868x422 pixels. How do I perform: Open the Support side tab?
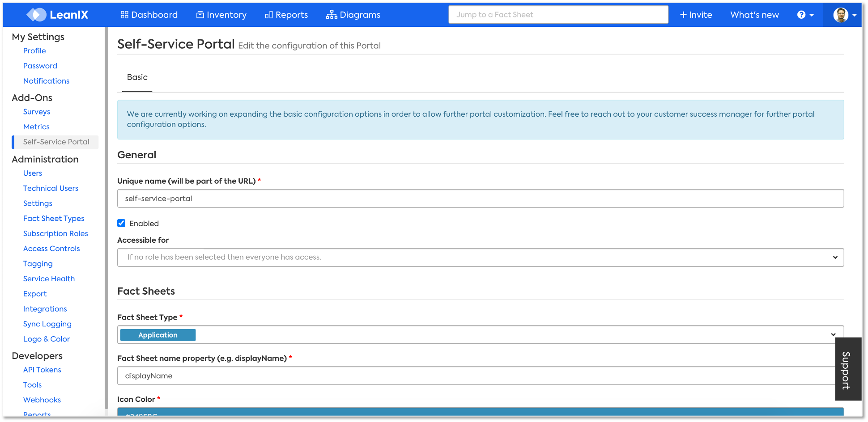click(848, 369)
